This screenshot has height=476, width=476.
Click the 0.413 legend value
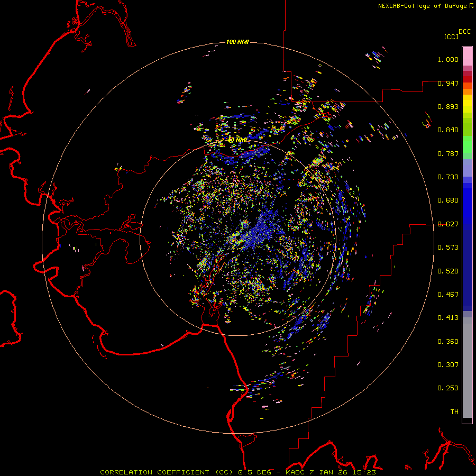pyautogui.click(x=448, y=318)
